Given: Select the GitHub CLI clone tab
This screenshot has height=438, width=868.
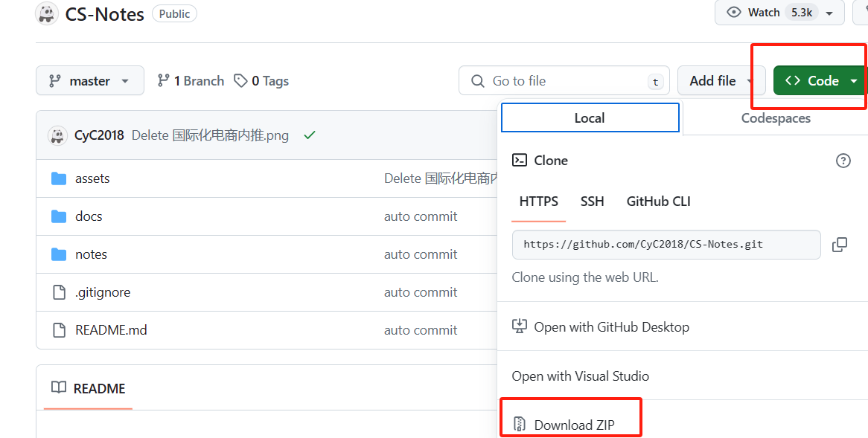Looking at the screenshot, I should coord(658,202).
